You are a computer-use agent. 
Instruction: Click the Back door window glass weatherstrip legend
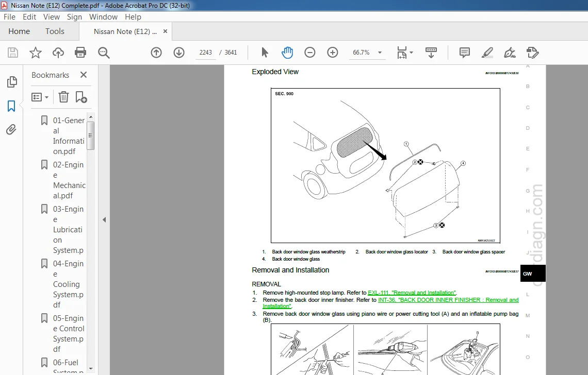coord(308,252)
